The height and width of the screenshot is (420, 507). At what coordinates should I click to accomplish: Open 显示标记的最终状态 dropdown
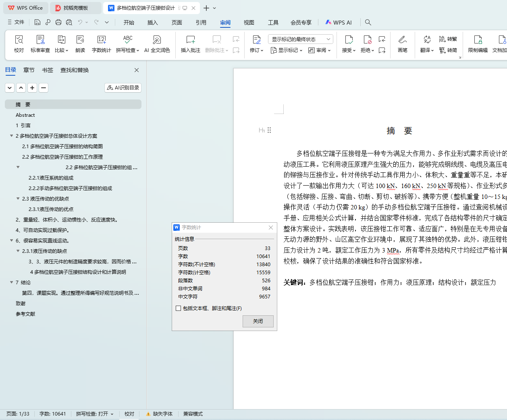(300, 39)
